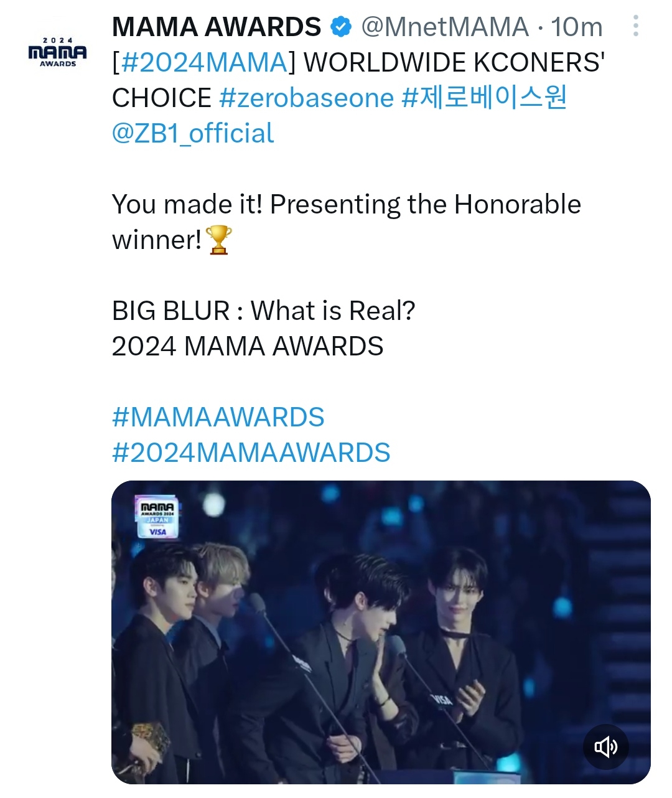This screenshot has width=672, height=798.
Task: Open the tweet via the 10m timestamp
Action: pos(577,27)
